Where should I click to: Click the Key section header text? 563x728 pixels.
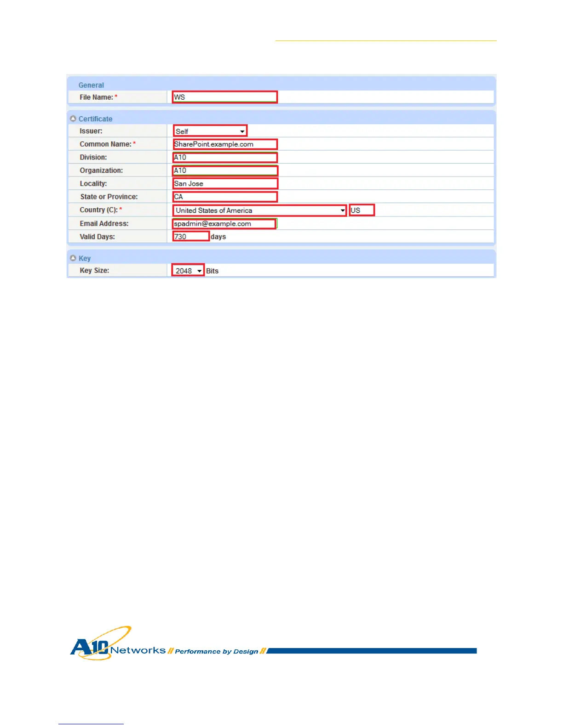pos(85,258)
